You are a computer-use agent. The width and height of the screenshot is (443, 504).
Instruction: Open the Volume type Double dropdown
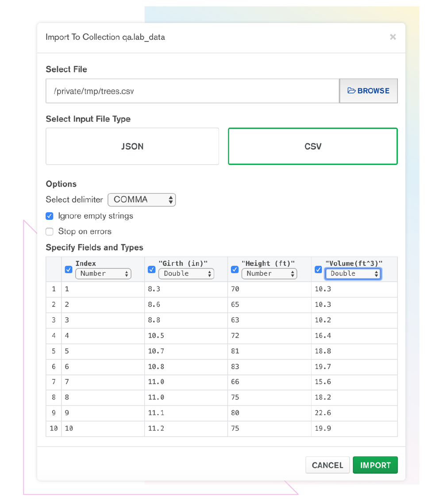(353, 274)
